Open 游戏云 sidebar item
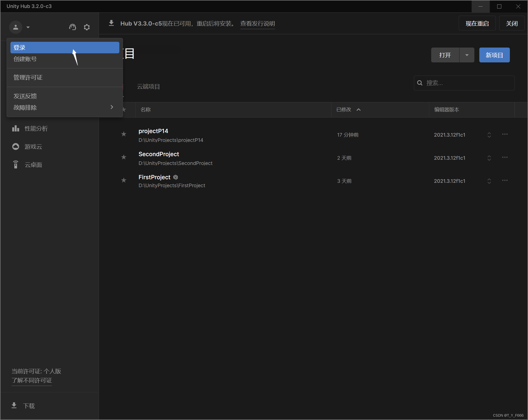 (x=50, y=147)
